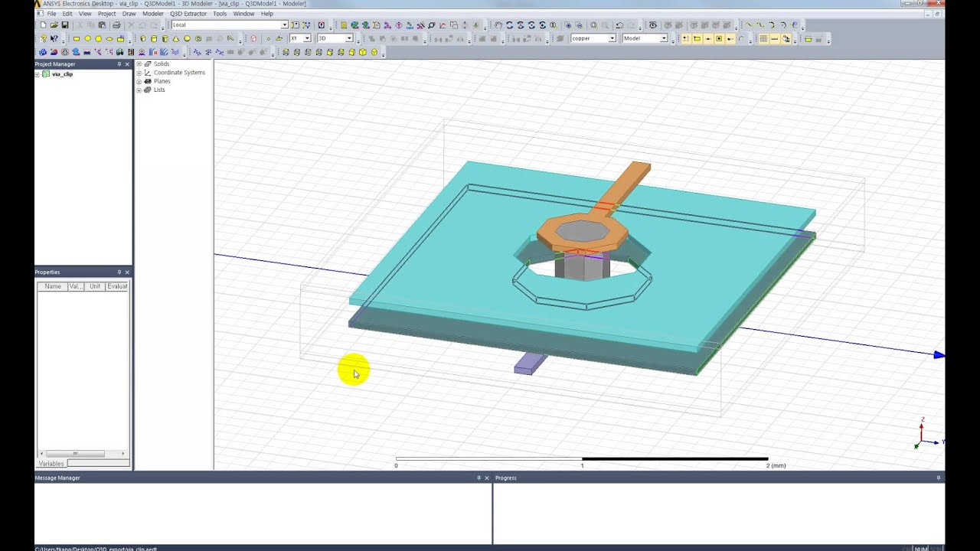Expand the via_clip project tree node
This screenshot has width=980, height=551.
point(38,74)
